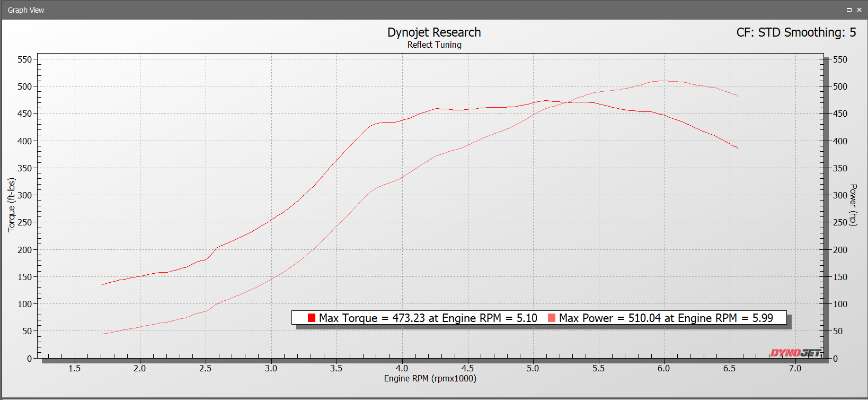Maximize the Graph View panel
Screen dimensions: 868x400
point(849,10)
